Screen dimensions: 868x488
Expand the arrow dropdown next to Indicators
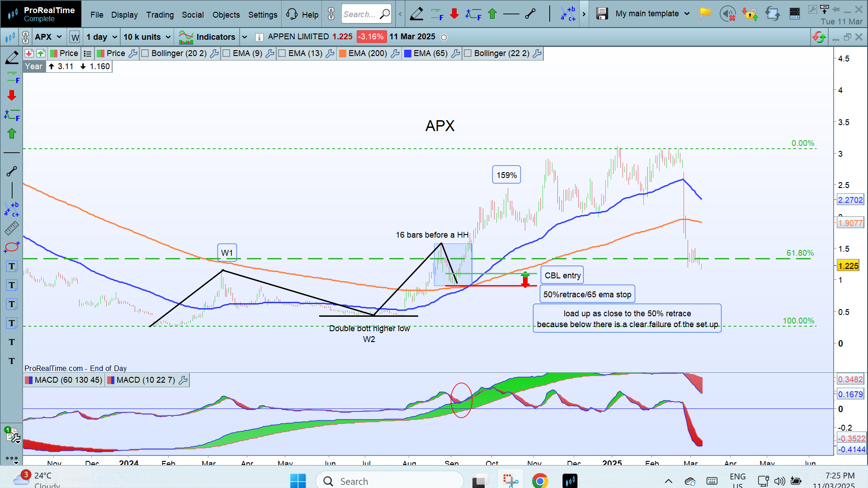[x=245, y=37]
